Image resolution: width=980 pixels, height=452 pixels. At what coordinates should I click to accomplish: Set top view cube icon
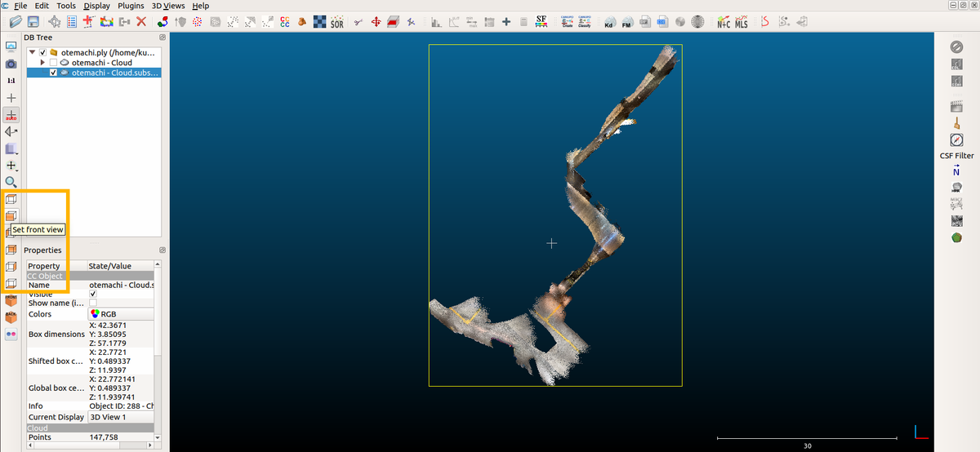11,199
